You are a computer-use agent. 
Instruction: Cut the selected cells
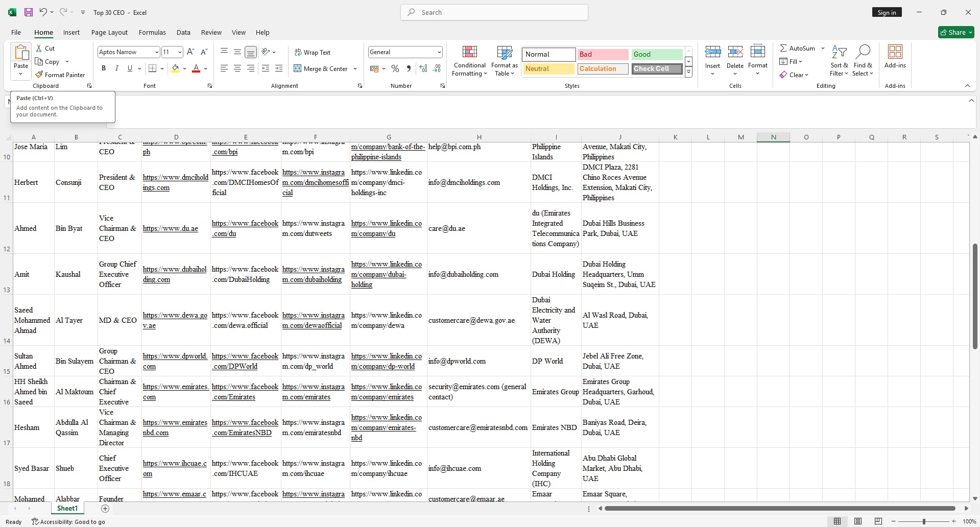coord(45,48)
